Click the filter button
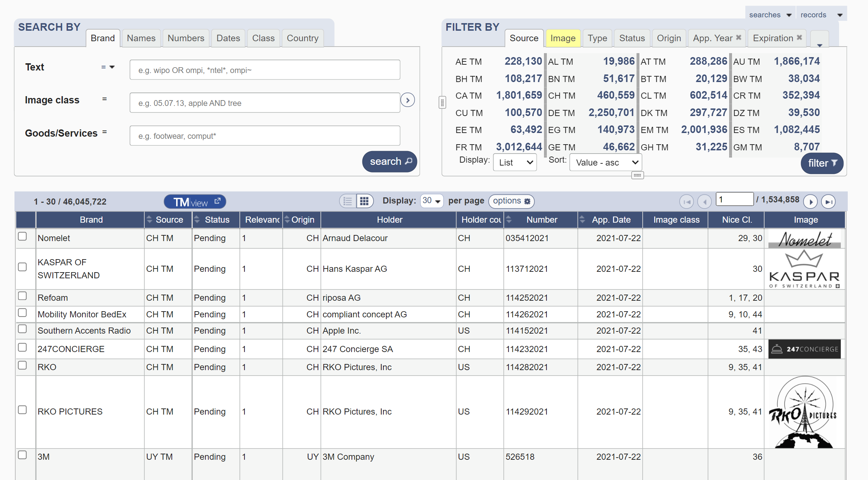The width and height of the screenshot is (868, 480). (x=822, y=163)
